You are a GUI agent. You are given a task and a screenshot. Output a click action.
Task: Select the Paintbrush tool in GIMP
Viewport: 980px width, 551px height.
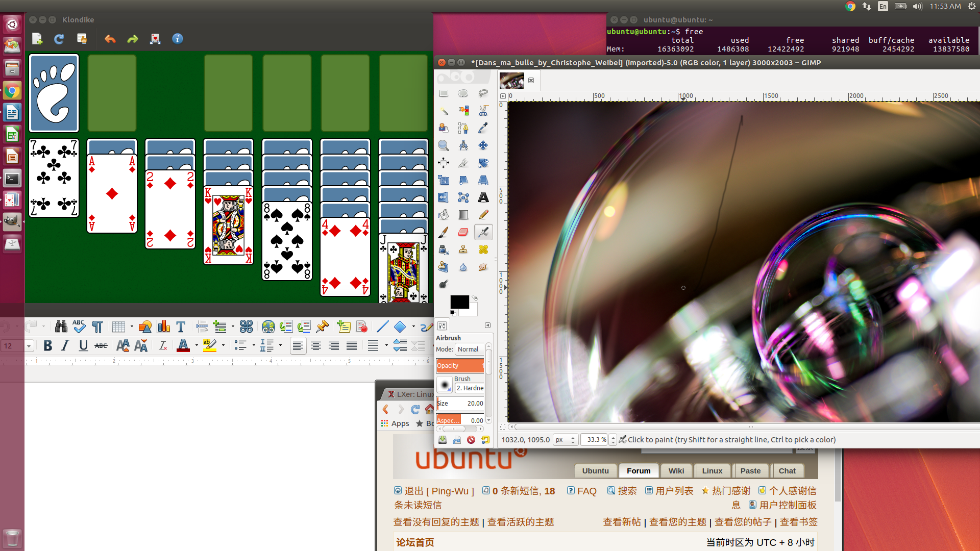click(444, 232)
